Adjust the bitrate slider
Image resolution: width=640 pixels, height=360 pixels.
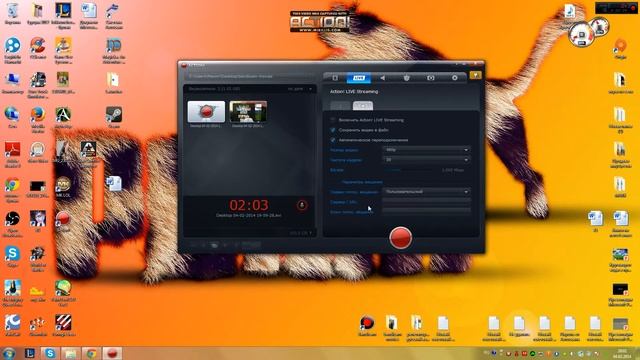[x=410, y=170]
